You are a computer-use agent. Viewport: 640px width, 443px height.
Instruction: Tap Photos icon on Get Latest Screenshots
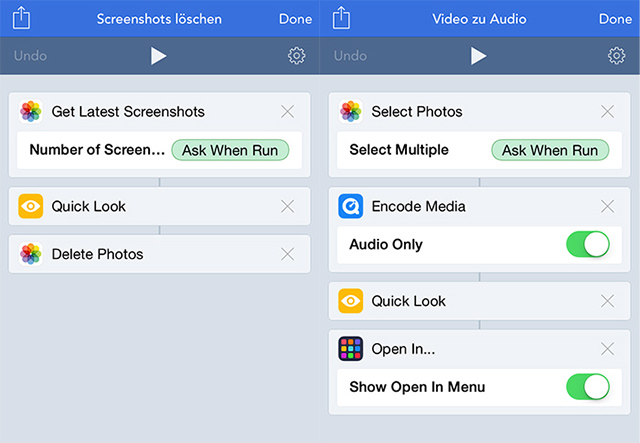pos(31,111)
